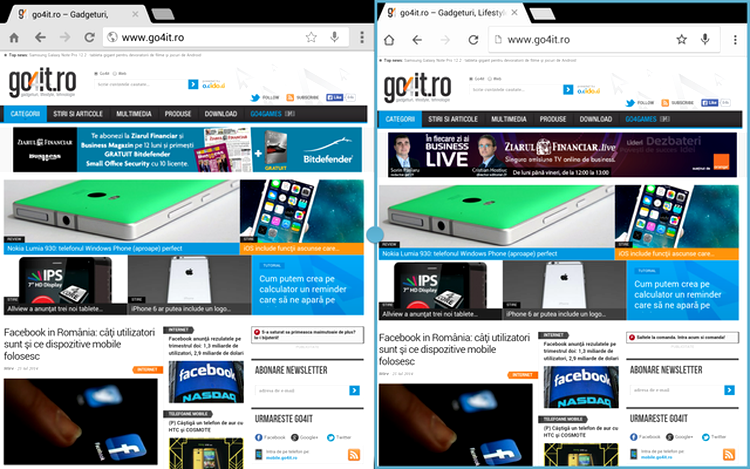Close the go4it.ro tab in right browser
This screenshot has height=469, width=750.
coord(514,13)
